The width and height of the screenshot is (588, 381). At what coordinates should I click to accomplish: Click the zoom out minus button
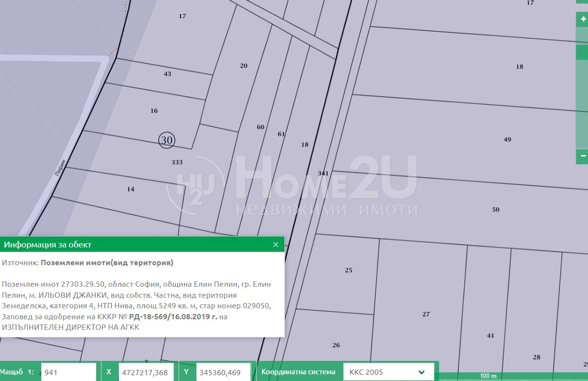(582, 156)
